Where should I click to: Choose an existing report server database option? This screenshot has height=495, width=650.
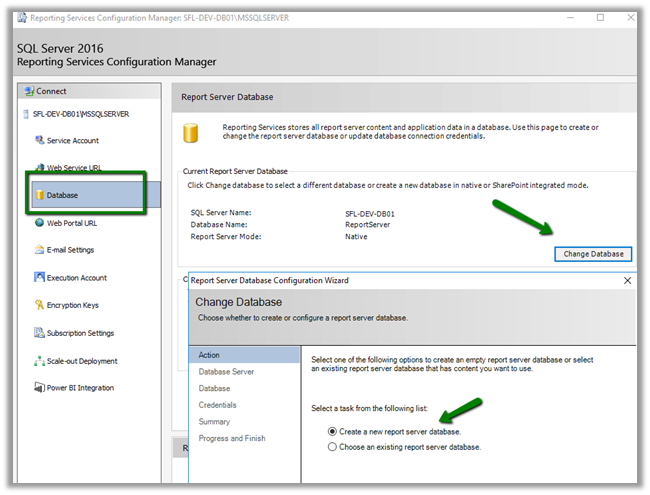pos(333,447)
